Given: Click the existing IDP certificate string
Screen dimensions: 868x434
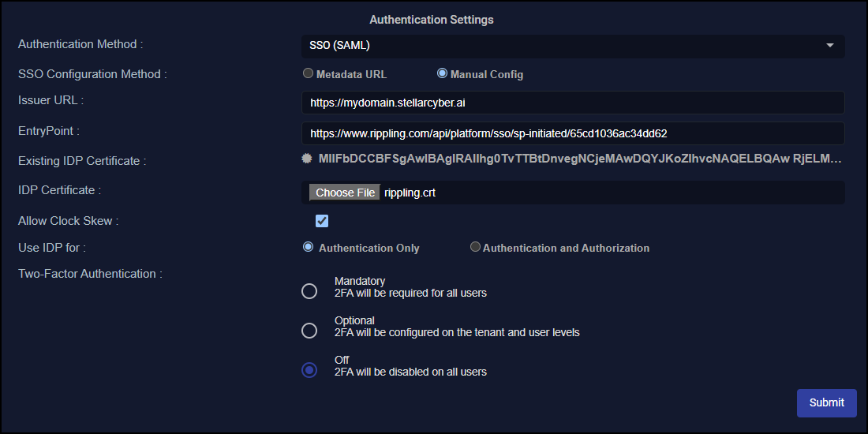Looking at the screenshot, I should [x=580, y=159].
